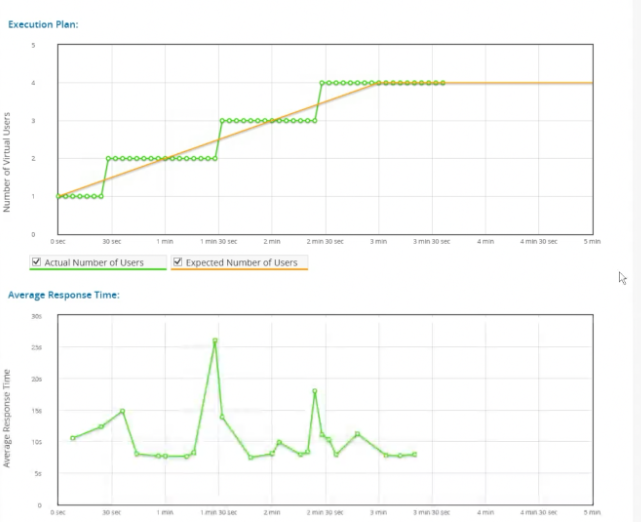The height and width of the screenshot is (522, 641).
Task: Click the Number of Virtual Users axis title
Action: (x=8, y=162)
